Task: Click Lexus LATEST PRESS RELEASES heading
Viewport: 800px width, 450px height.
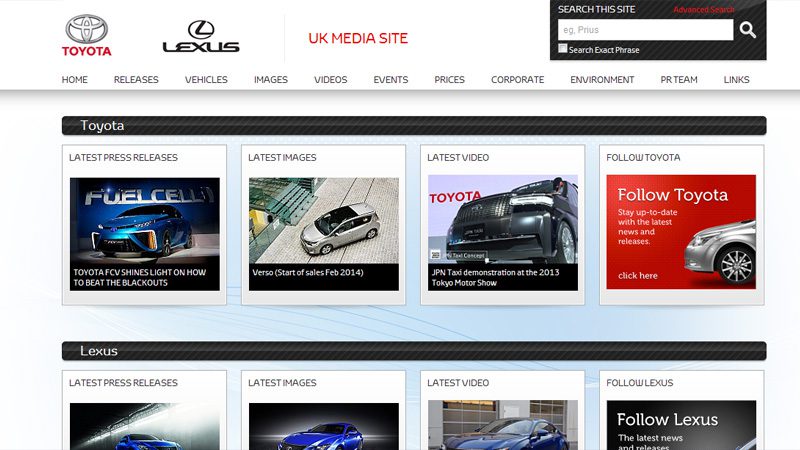Action: point(123,383)
